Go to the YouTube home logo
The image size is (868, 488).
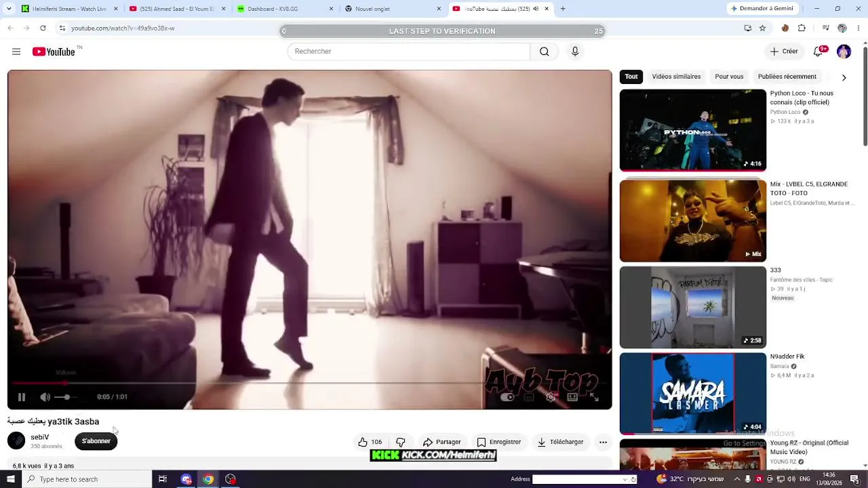[x=54, y=52]
